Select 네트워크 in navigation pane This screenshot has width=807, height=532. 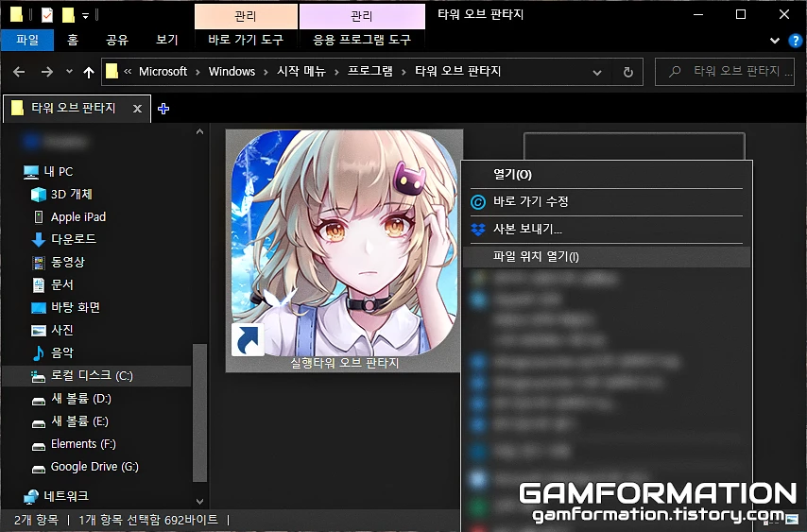pos(66,496)
